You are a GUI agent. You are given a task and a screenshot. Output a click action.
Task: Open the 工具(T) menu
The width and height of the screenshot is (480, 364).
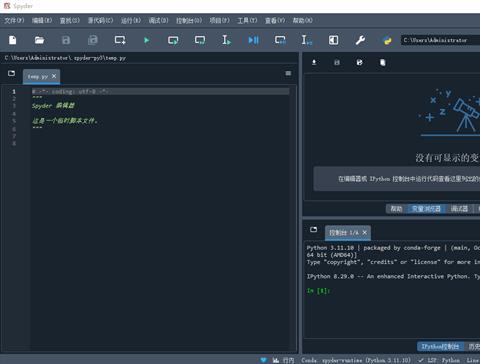pyautogui.click(x=247, y=20)
